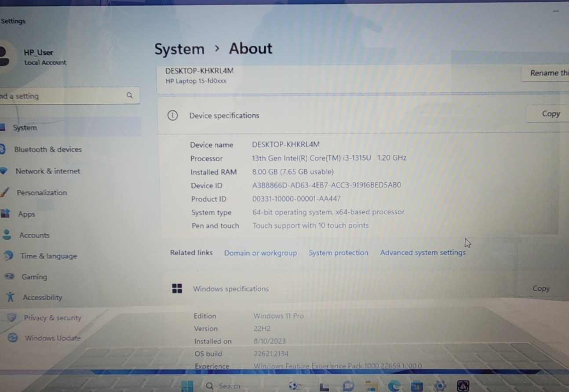Open the Windows Start menu button

(187, 386)
